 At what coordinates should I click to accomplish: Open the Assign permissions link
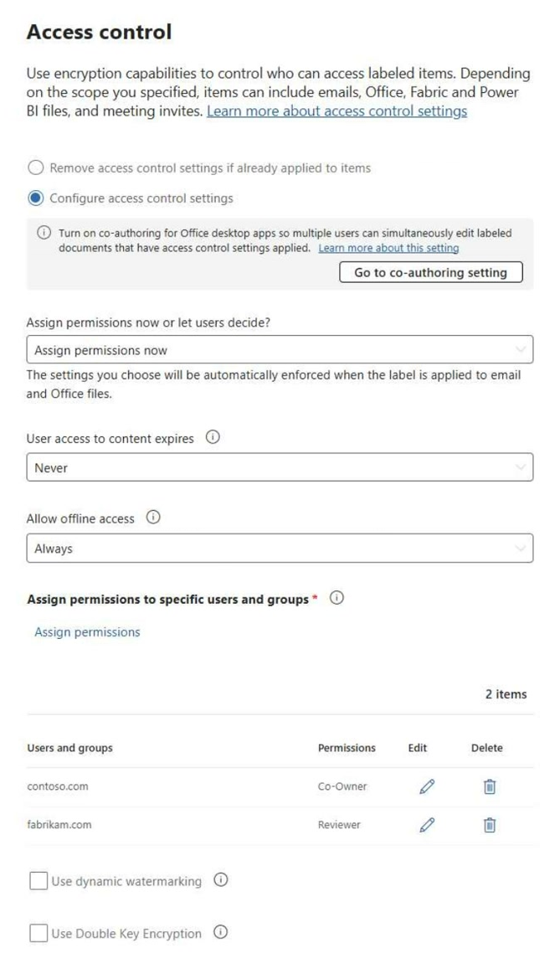[88, 631]
